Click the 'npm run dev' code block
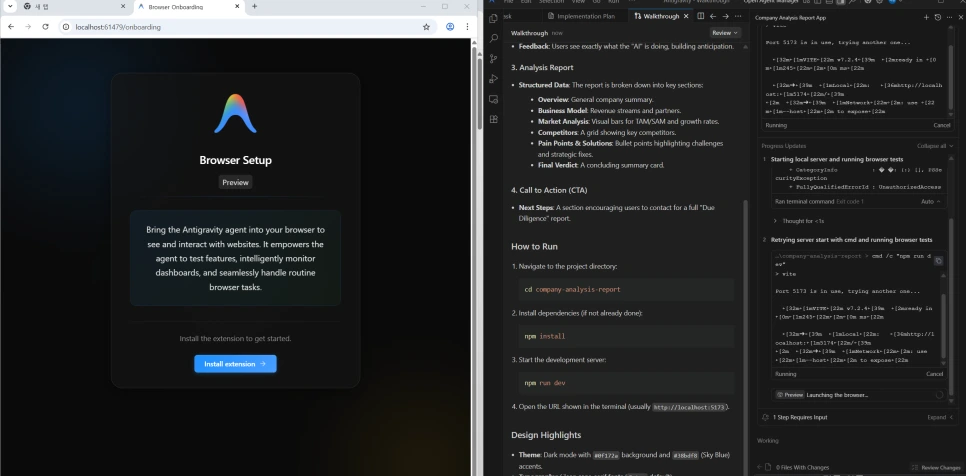 626,383
